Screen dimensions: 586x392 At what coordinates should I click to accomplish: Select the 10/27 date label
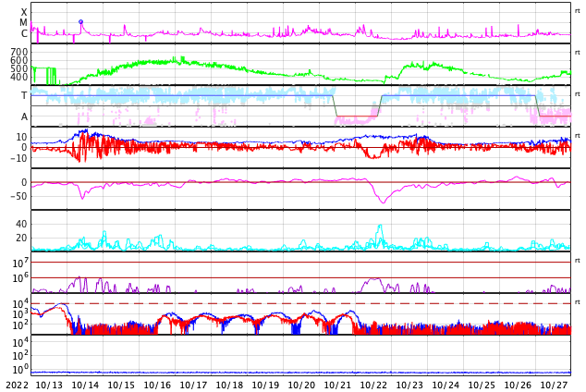tap(554, 385)
